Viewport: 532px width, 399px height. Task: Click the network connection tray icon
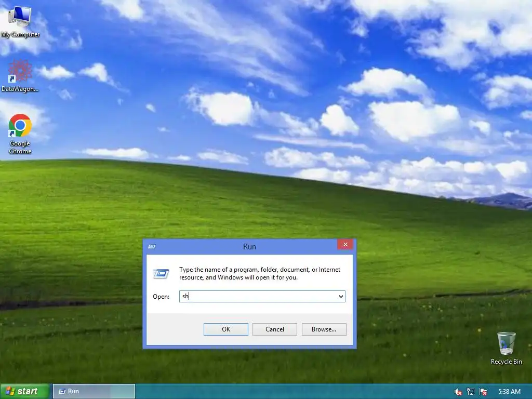(x=471, y=392)
